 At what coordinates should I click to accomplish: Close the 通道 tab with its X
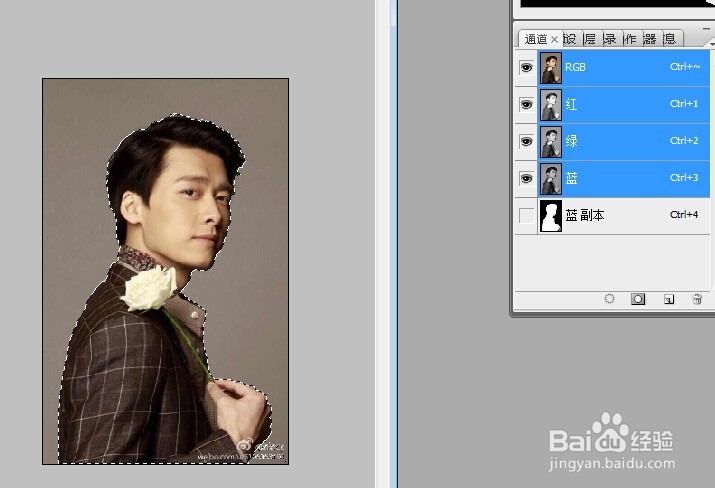pyautogui.click(x=554, y=40)
